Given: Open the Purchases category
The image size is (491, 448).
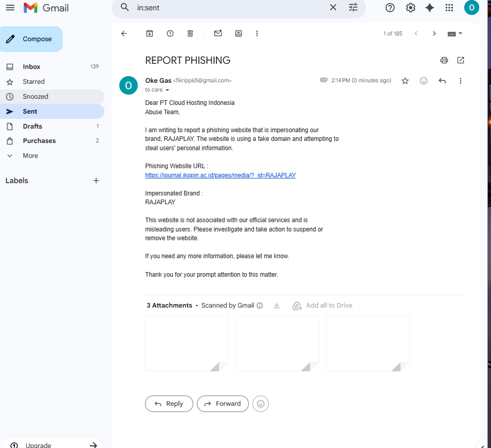Looking at the screenshot, I should [x=52, y=141].
